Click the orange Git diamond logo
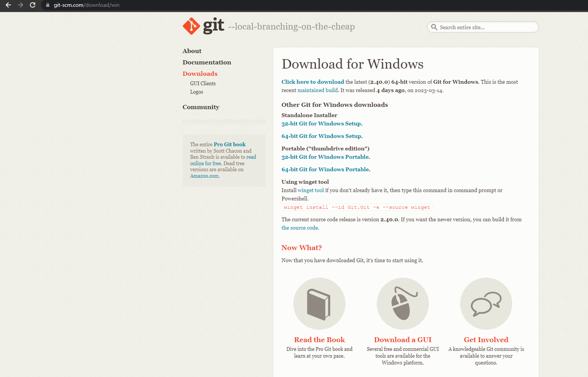The height and width of the screenshot is (377, 588). (x=191, y=26)
